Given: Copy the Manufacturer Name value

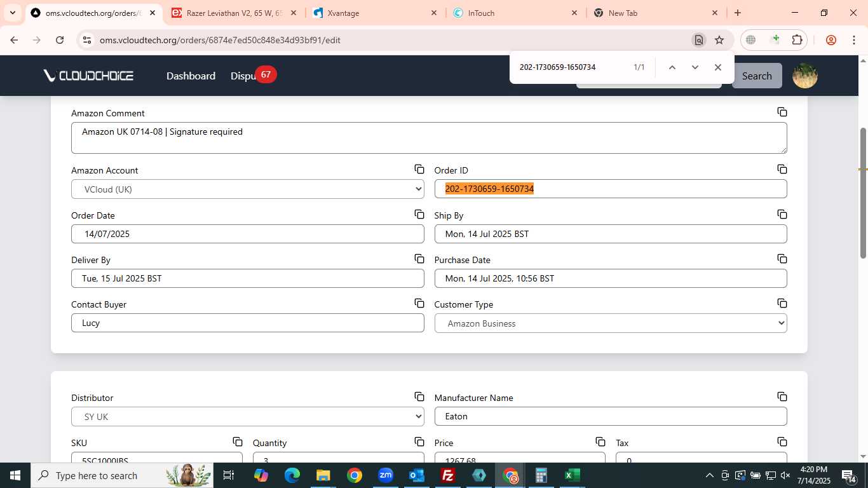Looking at the screenshot, I should tap(782, 396).
